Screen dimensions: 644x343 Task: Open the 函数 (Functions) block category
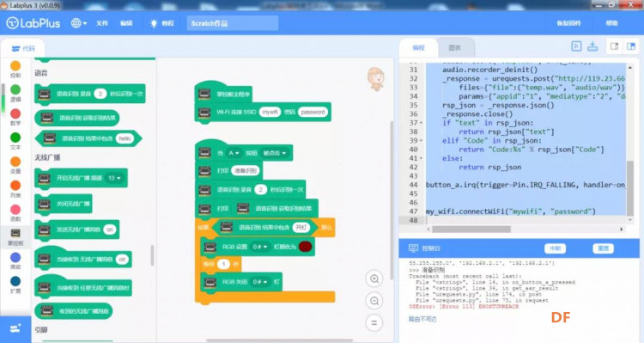coord(15,212)
